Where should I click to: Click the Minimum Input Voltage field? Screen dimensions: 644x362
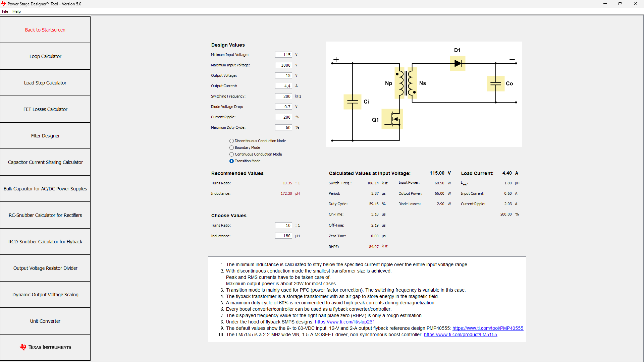point(283,55)
